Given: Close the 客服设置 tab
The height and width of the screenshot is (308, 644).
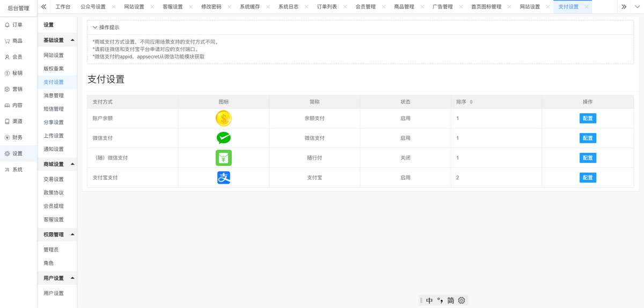Looking at the screenshot, I should click(x=191, y=7).
